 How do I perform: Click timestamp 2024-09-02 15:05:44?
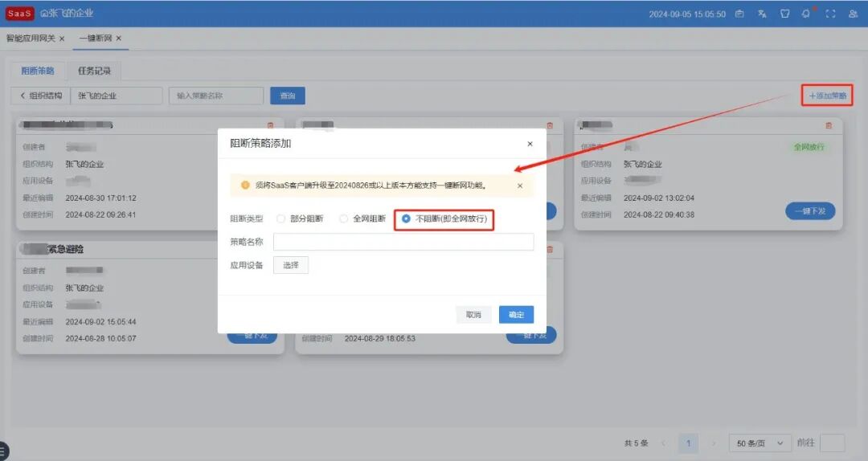click(100, 322)
